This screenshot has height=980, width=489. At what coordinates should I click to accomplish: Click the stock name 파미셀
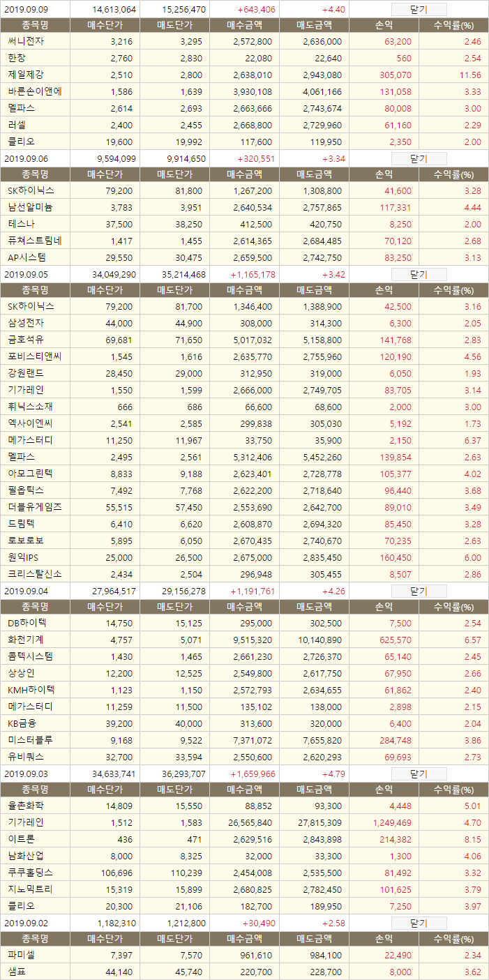click(21, 955)
